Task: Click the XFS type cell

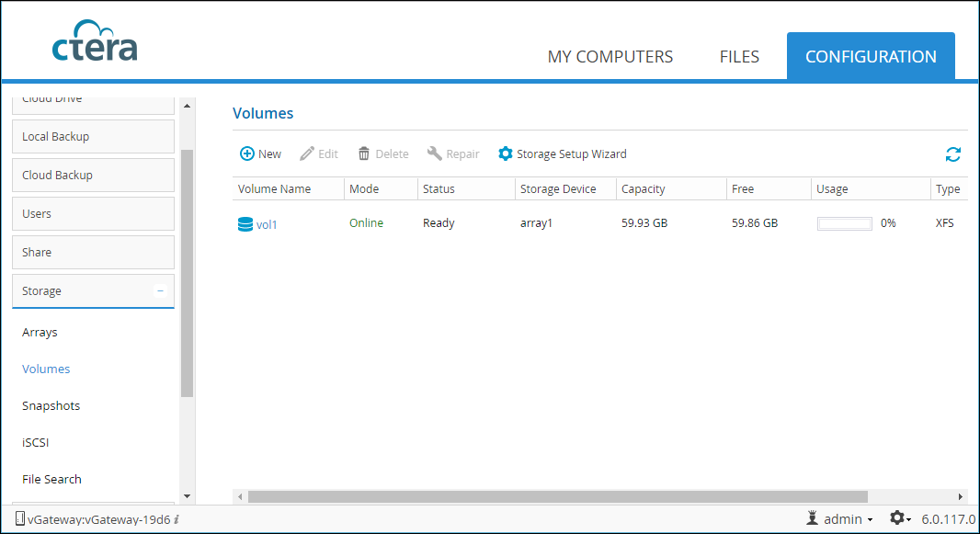Action: pyautogui.click(x=944, y=223)
